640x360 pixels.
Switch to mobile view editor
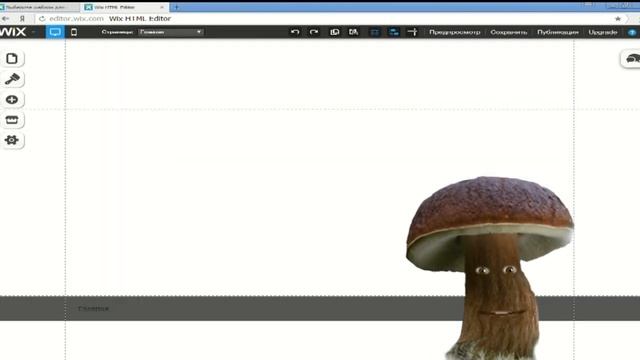tap(74, 32)
